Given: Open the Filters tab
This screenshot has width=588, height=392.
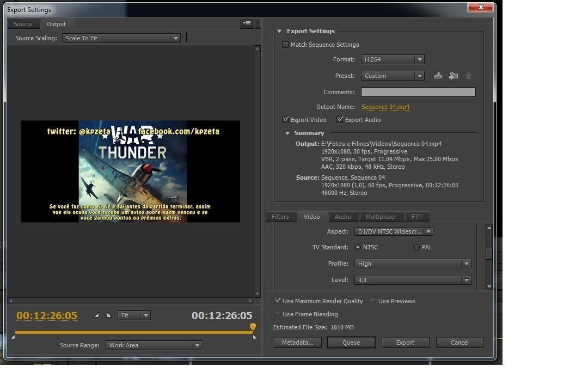Looking at the screenshot, I should 280,217.
